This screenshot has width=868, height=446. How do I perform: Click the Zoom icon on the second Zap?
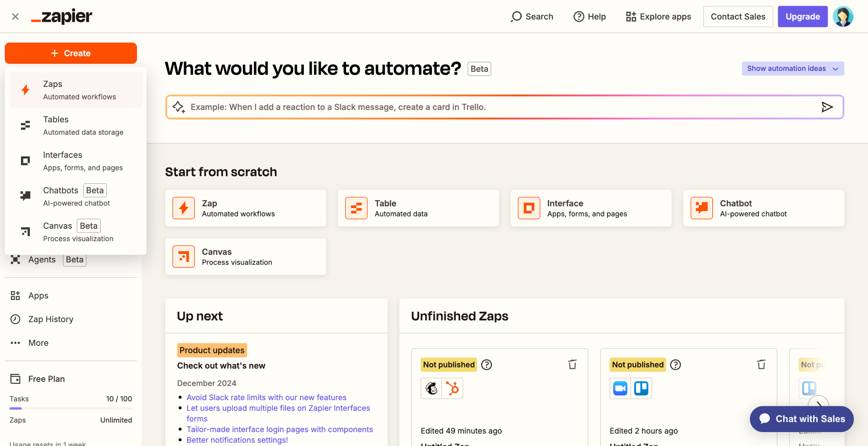pyautogui.click(x=620, y=388)
